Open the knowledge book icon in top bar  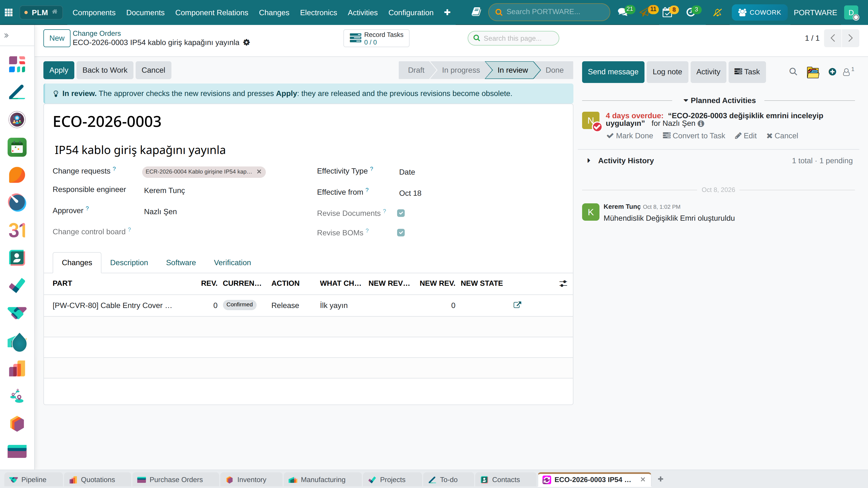point(476,12)
